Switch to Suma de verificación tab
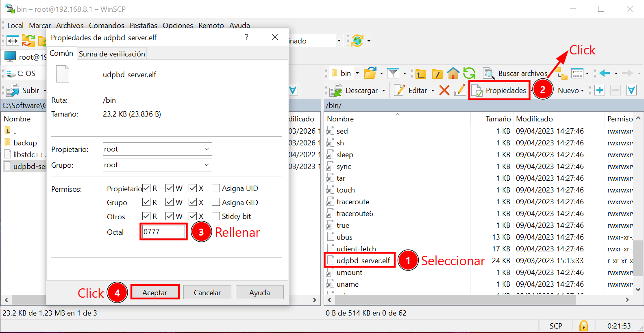The height and width of the screenshot is (333, 644). 112,54
